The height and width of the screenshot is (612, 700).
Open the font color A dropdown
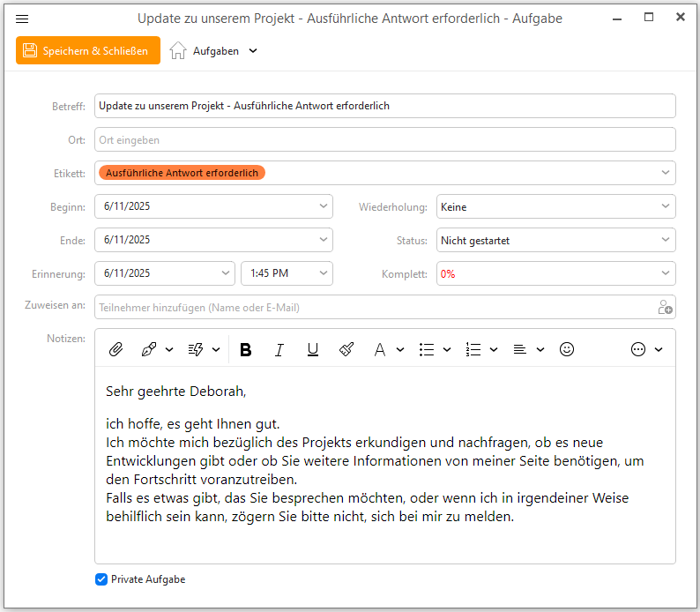click(400, 349)
